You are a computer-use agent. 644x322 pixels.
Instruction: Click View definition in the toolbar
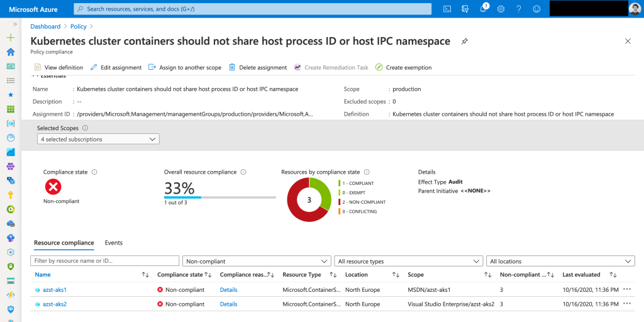[x=58, y=67]
